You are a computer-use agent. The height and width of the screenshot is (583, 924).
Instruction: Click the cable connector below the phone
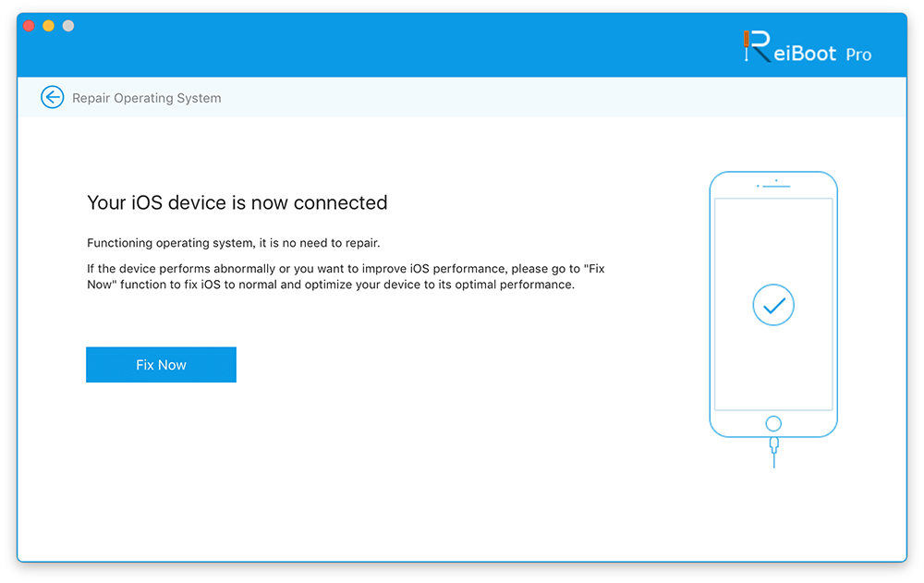click(x=773, y=452)
